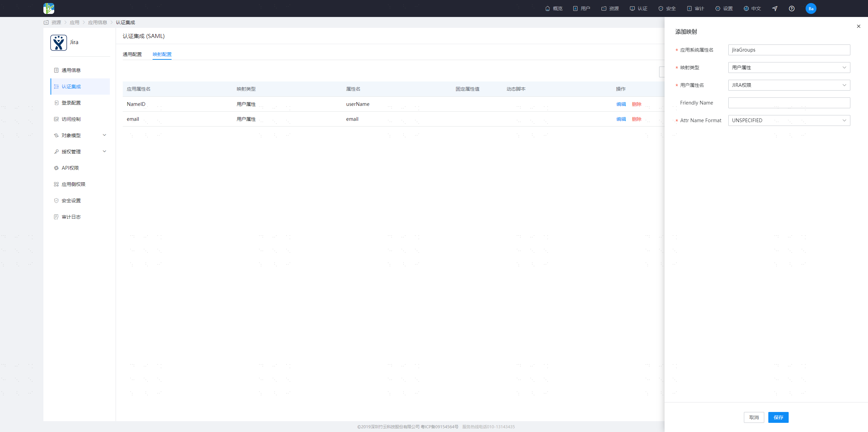Click the 保存 save button
The width and height of the screenshot is (868, 432).
point(778,417)
